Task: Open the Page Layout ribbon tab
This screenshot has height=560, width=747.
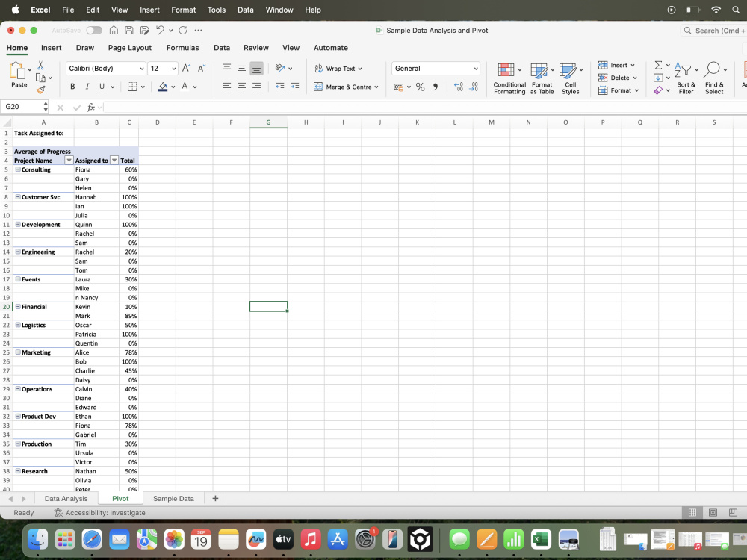Action: (129, 48)
